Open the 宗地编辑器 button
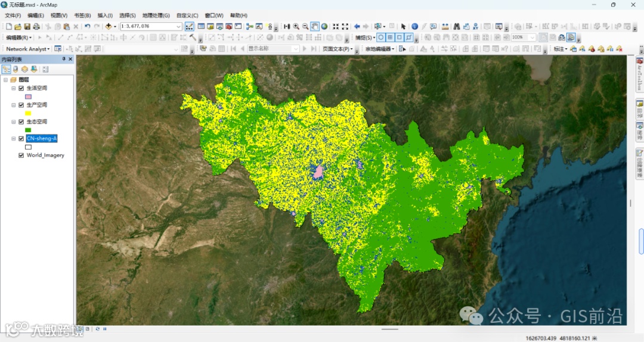Screen dimensions: 644x342 [x=379, y=48]
